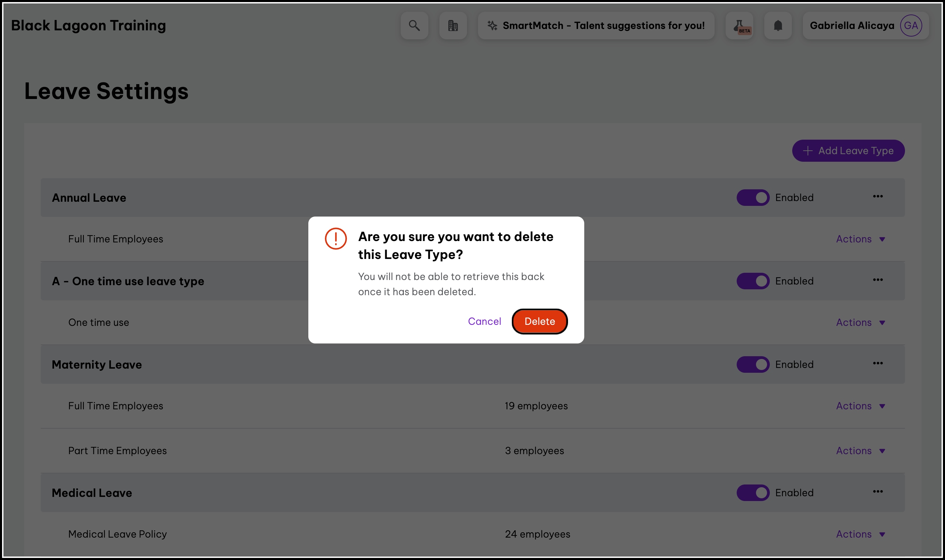Cancel the delete confirmation
The width and height of the screenshot is (945, 560).
pos(484,321)
